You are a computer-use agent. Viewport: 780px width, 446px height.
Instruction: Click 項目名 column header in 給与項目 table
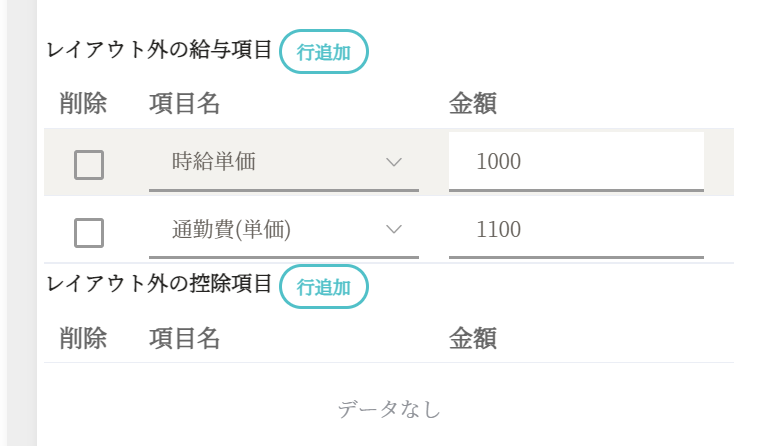click(184, 103)
